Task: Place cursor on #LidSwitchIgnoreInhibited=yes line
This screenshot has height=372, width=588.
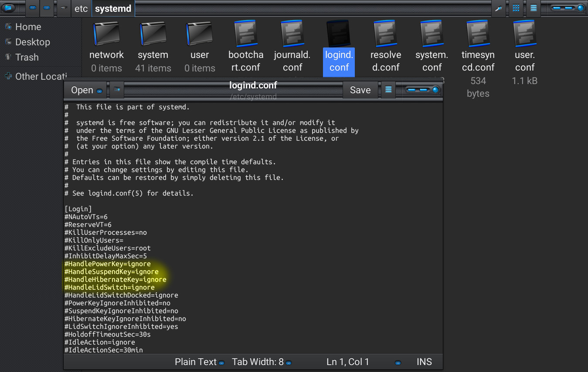Action: pyautogui.click(x=121, y=327)
